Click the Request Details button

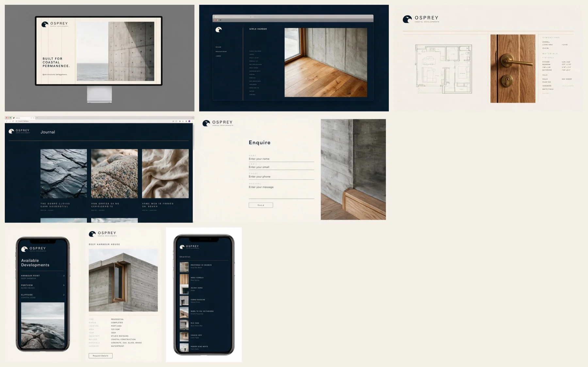[101, 356]
